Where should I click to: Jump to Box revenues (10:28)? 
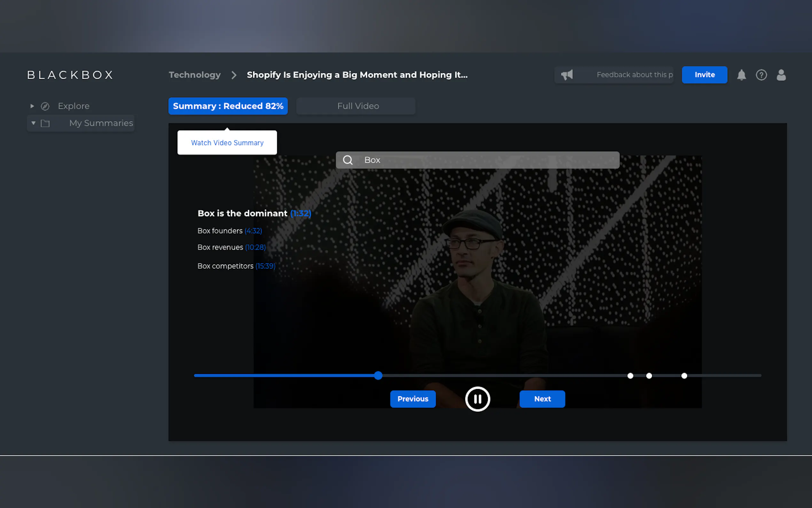[232, 247]
